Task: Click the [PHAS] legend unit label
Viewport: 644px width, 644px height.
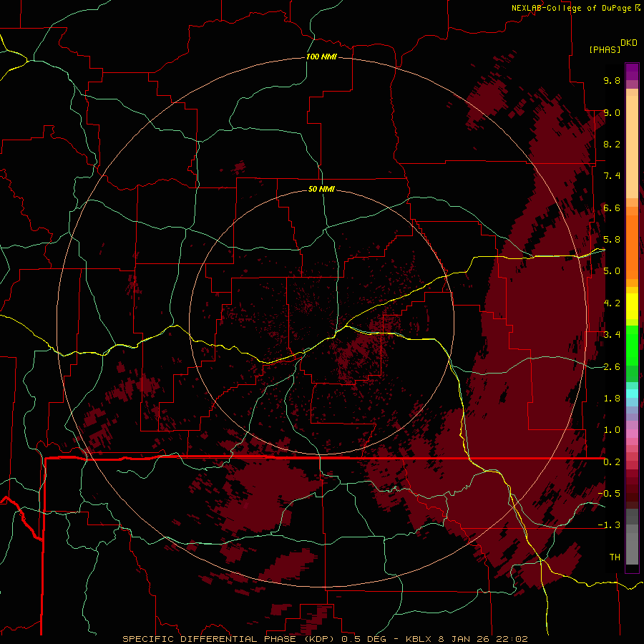Action: click(605, 49)
